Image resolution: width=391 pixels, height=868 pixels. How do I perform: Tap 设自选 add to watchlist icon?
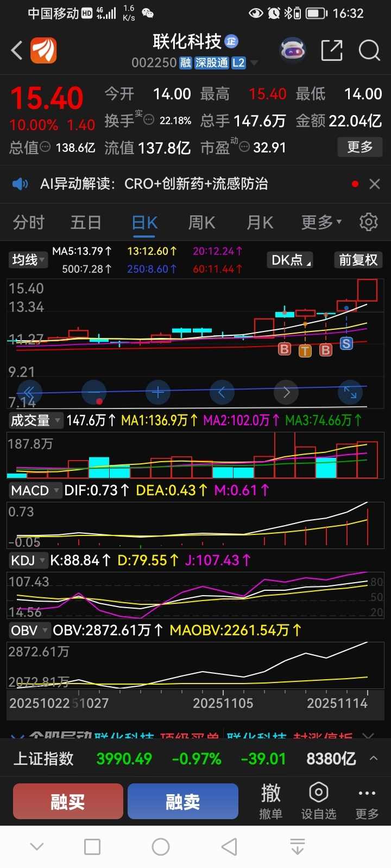click(319, 801)
